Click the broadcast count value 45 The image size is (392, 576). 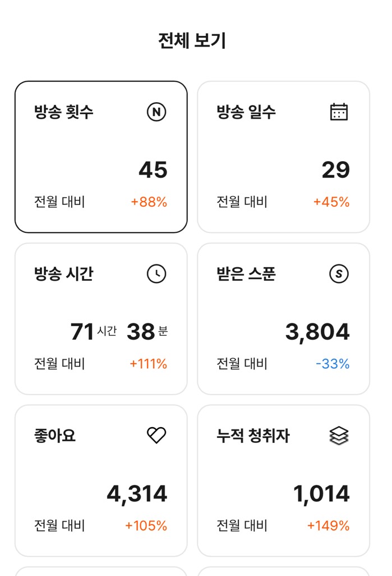tap(153, 170)
